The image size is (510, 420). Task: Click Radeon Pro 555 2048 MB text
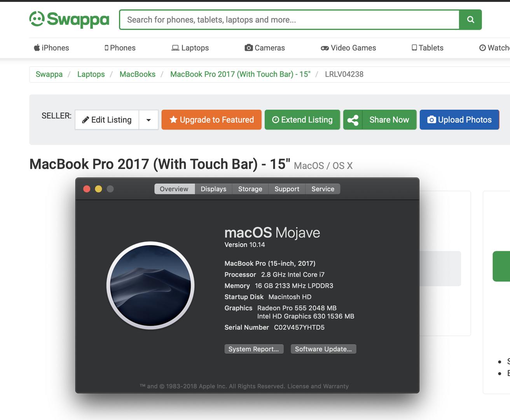(297, 308)
